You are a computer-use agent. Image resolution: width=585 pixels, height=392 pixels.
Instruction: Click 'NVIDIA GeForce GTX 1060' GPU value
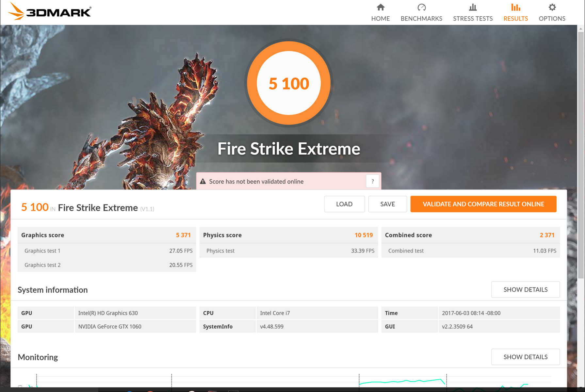point(110,326)
